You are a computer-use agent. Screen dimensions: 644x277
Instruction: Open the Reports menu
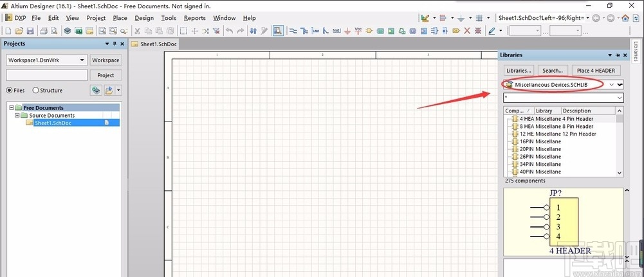point(195,18)
